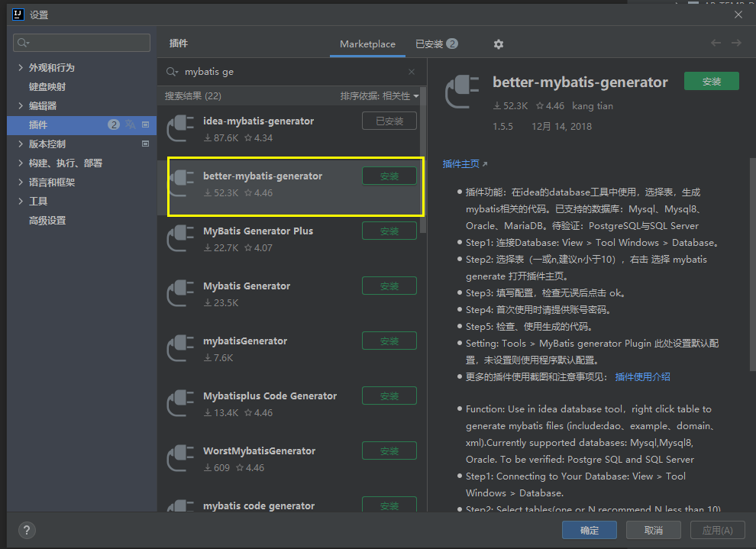Click the plugin results list scrollbar
The image size is (756, 549).
click(423, 160)
